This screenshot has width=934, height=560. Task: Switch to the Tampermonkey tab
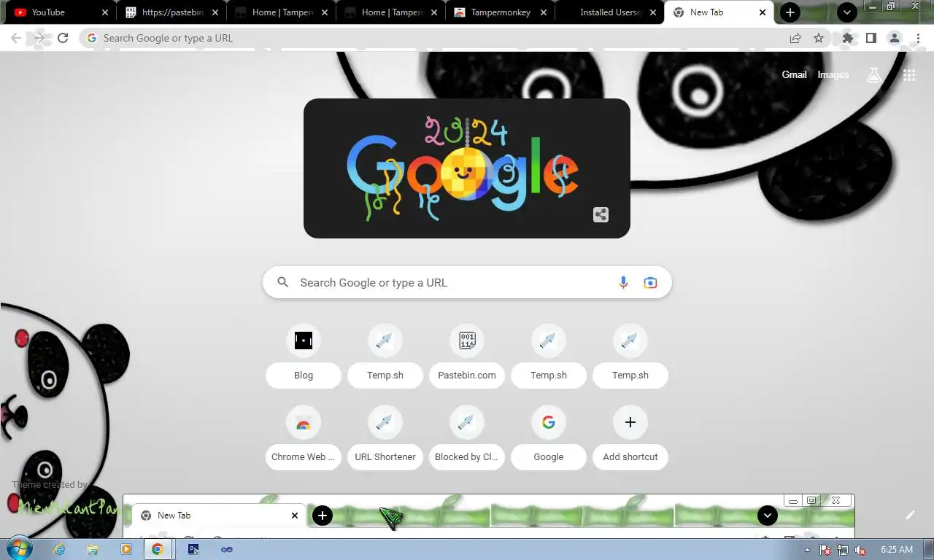[499, 12]
